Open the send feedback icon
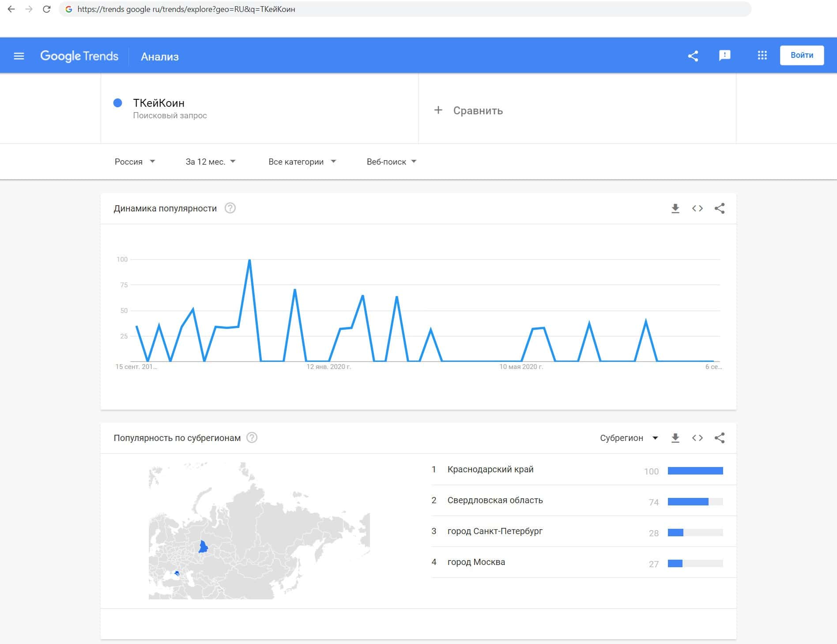837x644 pixels. [x=724, y=56]
